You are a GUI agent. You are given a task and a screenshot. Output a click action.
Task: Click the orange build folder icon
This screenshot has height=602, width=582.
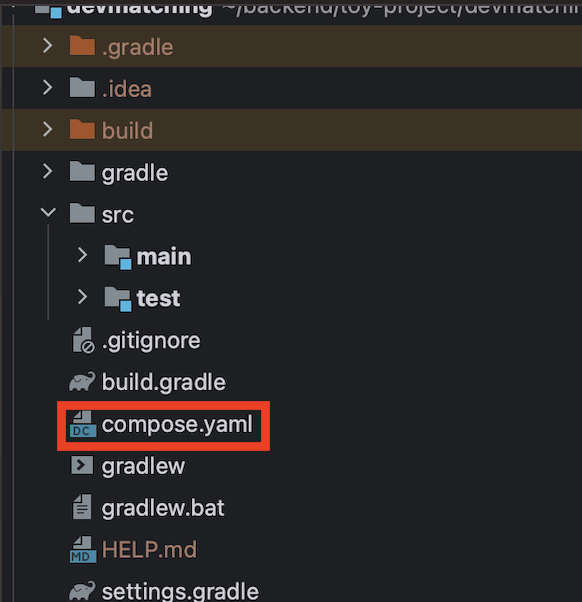click(x=82, y=129)
